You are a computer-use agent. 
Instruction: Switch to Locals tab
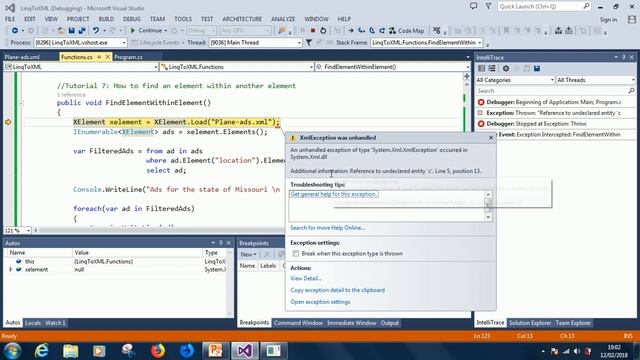tap(33, 323)
